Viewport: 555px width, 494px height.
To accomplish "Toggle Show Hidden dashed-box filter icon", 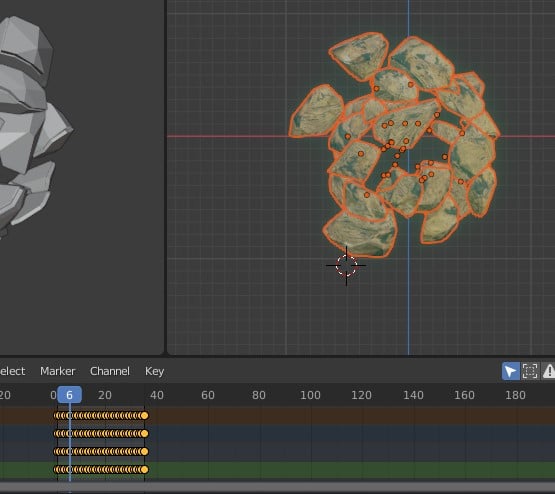I will [x=530, y=371].
